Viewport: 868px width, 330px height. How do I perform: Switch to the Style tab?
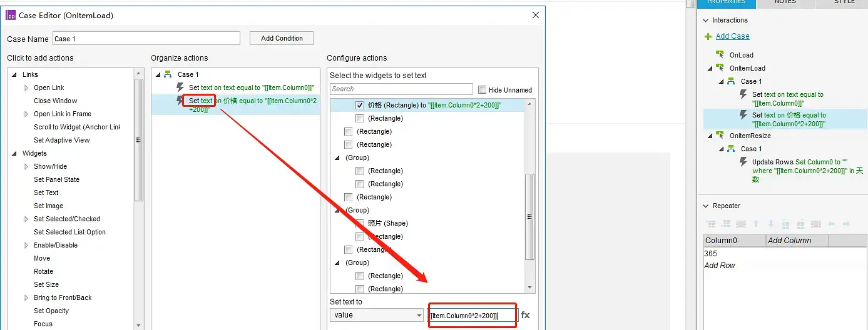(x=844, y=2)
